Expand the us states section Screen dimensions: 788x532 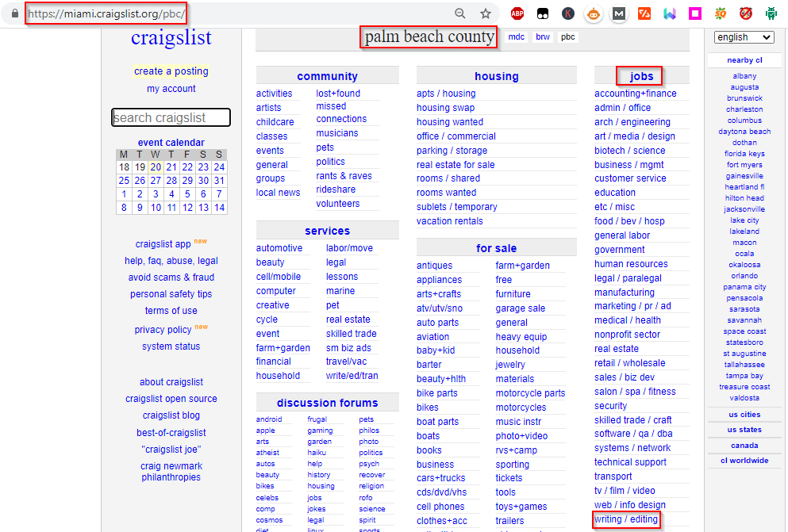coord(744,430)
